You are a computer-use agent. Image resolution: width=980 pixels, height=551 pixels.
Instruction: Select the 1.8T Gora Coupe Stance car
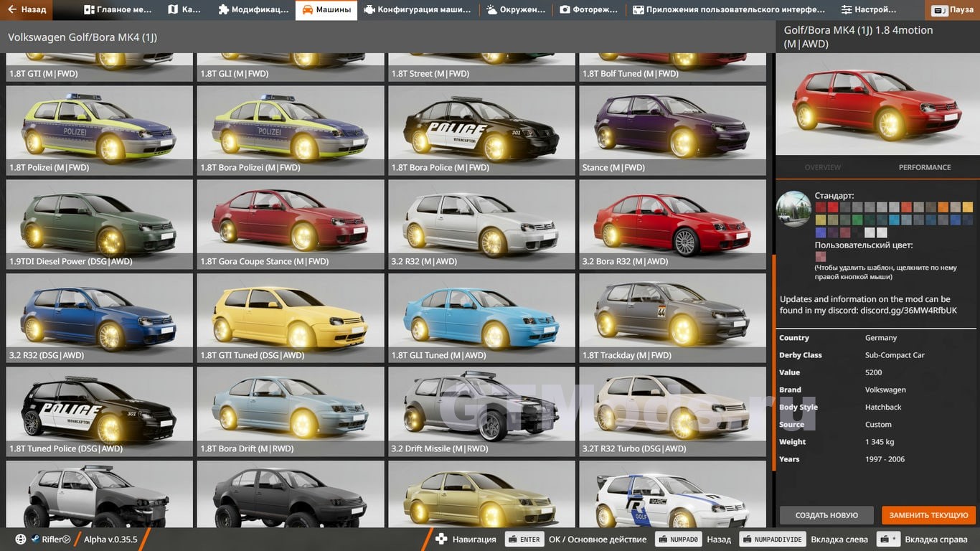click(x=291, y=225)
